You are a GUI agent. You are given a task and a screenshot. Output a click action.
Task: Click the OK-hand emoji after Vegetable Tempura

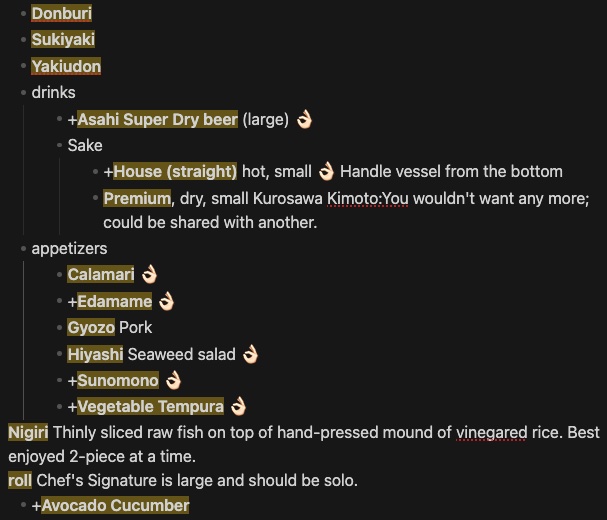click(238, 406)
